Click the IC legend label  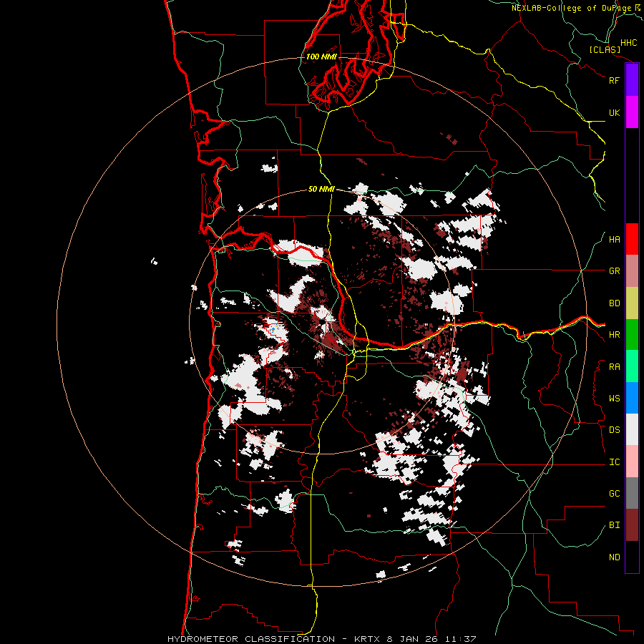click(x=614, y=462)
